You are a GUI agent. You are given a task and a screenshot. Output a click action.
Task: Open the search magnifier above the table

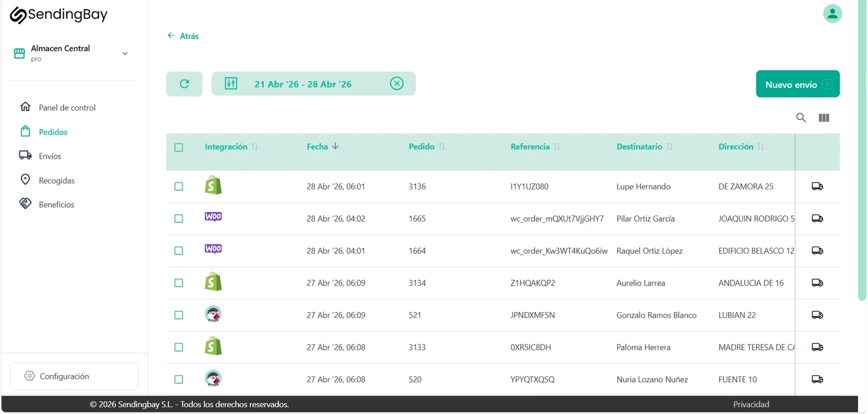(801, 118)
